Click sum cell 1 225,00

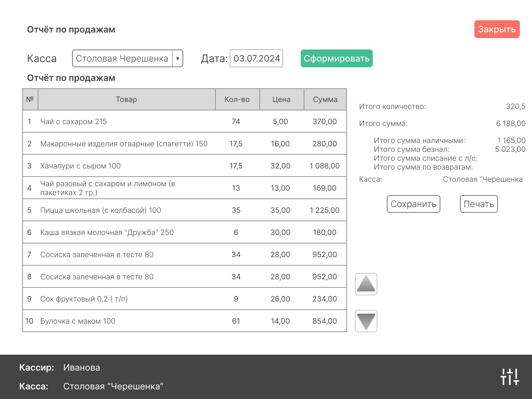point(325,210)
